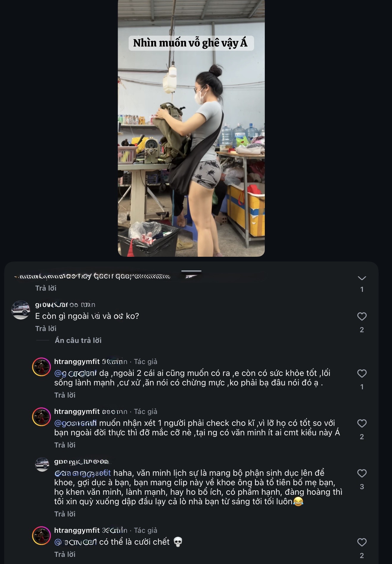The height and width of the screenshot is (564, 392).
Task: Collapse replies with 'Ẩn câu trả lời'
Action: tap(78, 340)
